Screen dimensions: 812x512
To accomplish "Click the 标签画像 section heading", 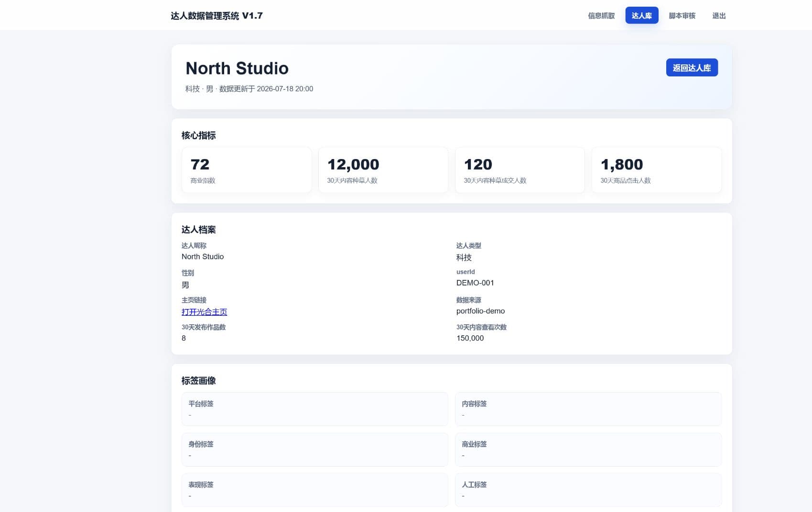I will click(198, 381).
